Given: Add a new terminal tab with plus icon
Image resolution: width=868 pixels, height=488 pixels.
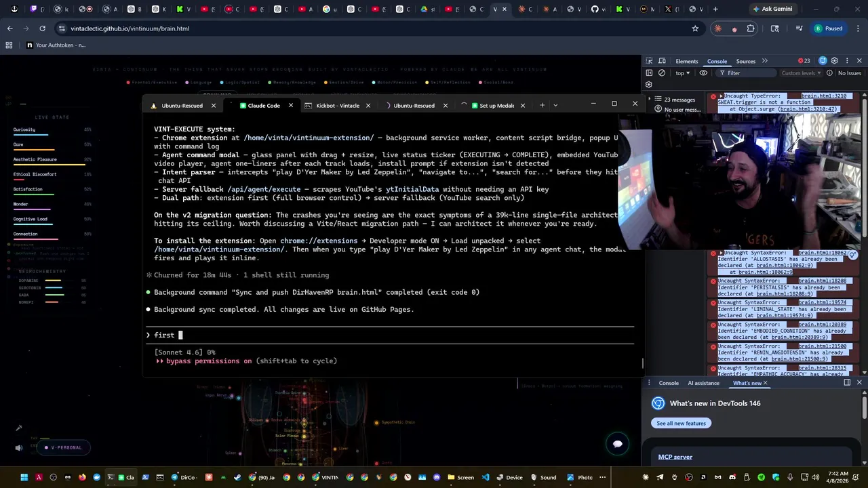Looking at the screenshot, I should [x=542, y=105].
